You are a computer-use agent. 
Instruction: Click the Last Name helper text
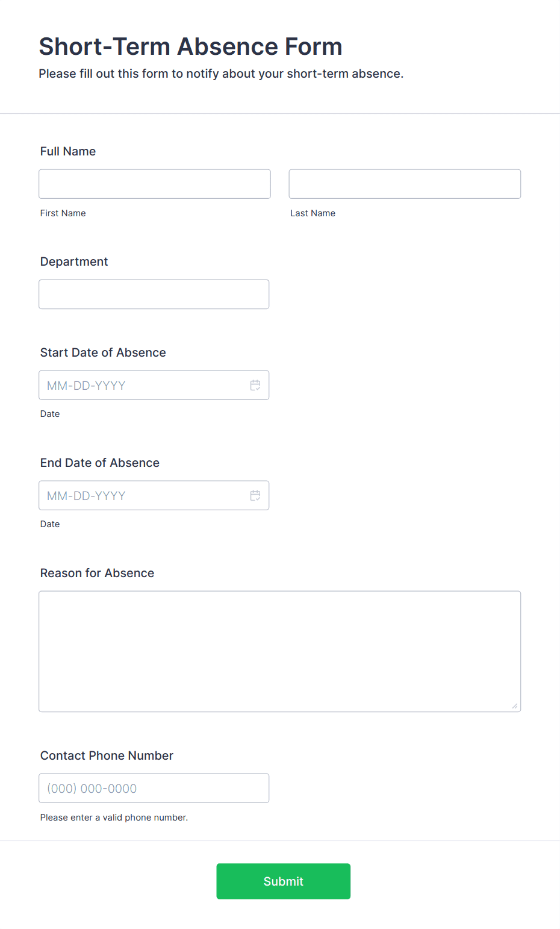(313, 213)
